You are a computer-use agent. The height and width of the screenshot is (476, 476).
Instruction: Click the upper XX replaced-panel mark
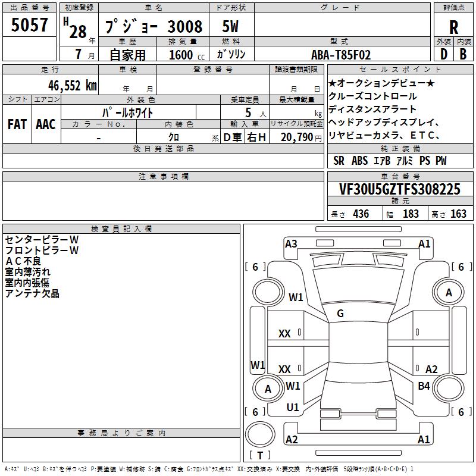284,334
